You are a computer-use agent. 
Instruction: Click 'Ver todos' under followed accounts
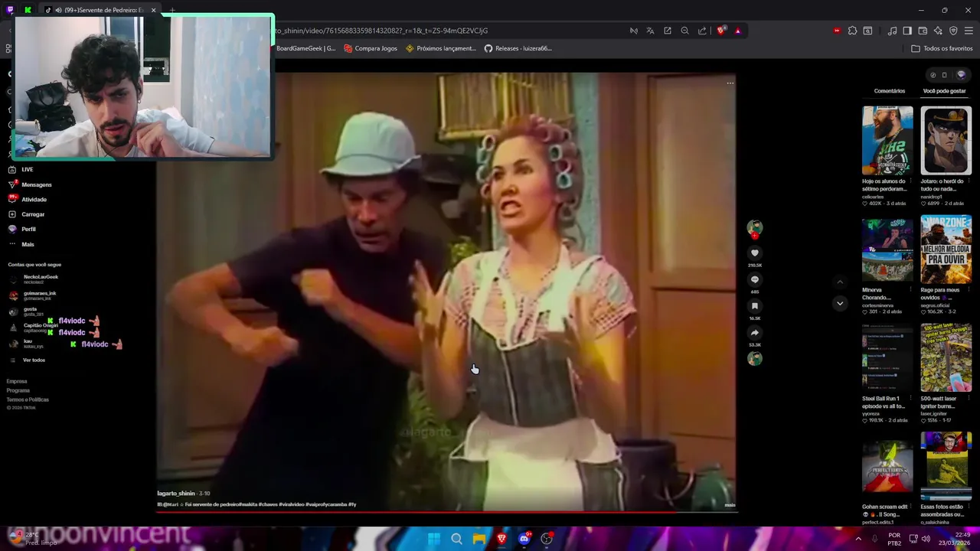point(34,360)
